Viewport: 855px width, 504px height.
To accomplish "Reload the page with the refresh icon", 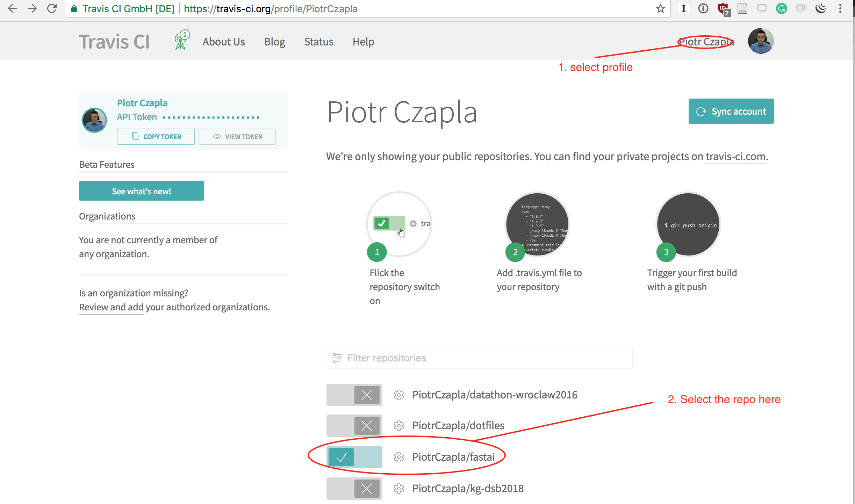I will [52, 8].
